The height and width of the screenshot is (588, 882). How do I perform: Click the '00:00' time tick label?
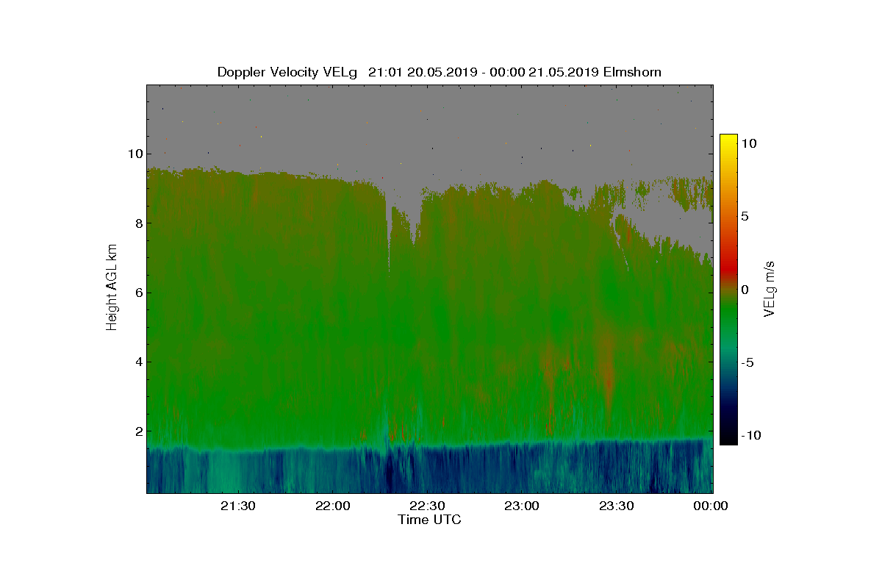(x=711, y=506)
